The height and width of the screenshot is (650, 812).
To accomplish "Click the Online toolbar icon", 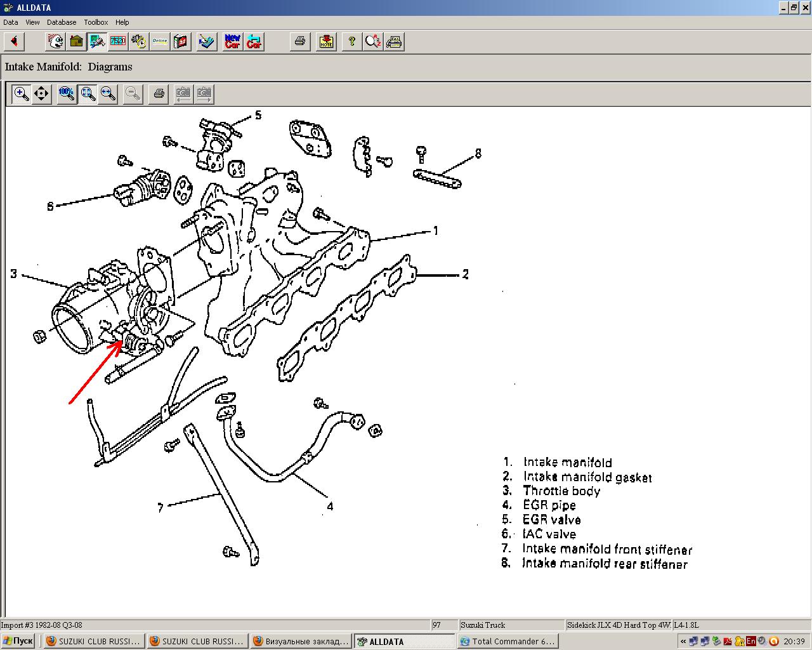I will (x=160, y=42).
